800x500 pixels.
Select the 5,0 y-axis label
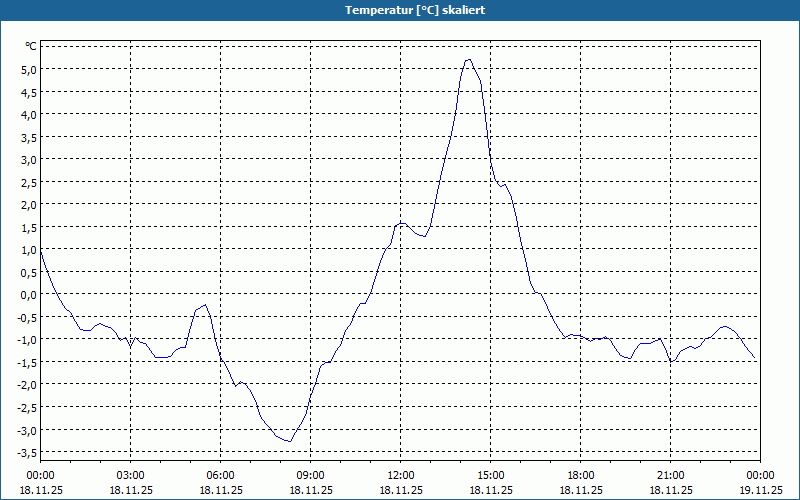[29, 69]
